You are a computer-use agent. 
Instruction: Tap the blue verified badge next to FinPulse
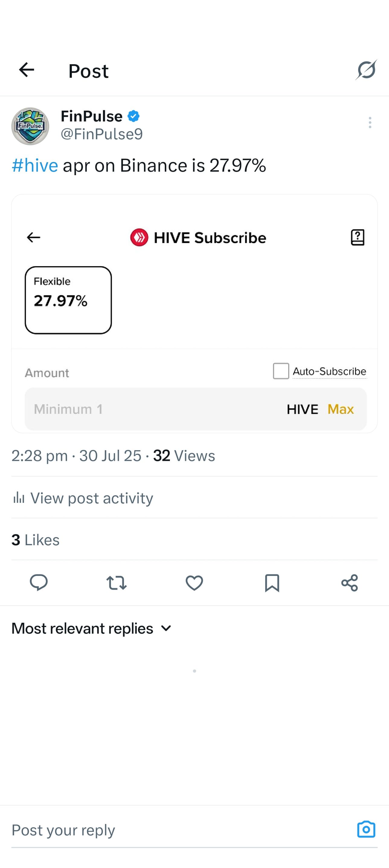(x=134, y=116)
